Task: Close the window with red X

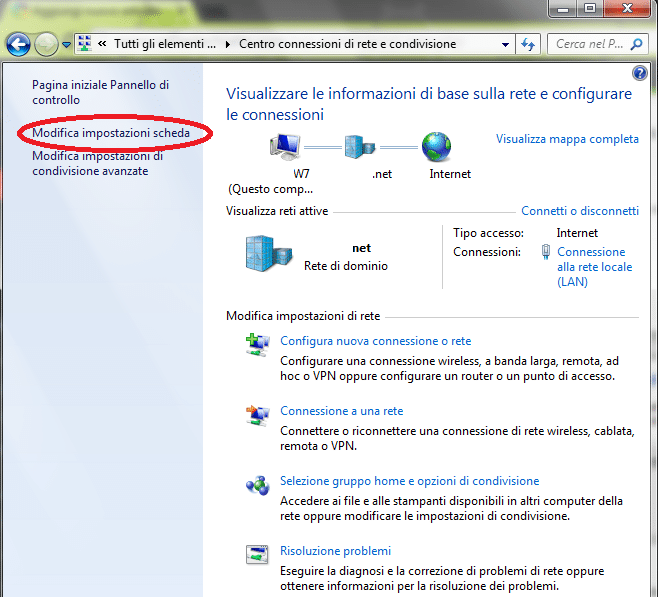Action: coord(627,8)
